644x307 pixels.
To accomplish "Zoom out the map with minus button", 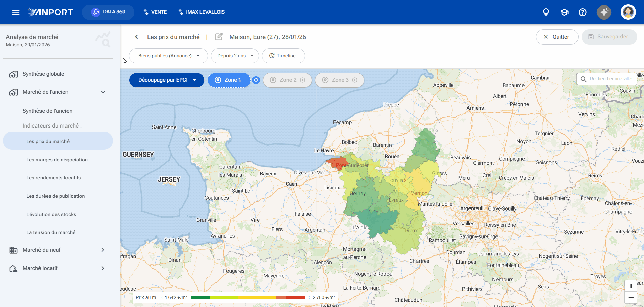I will click(631, 298).
